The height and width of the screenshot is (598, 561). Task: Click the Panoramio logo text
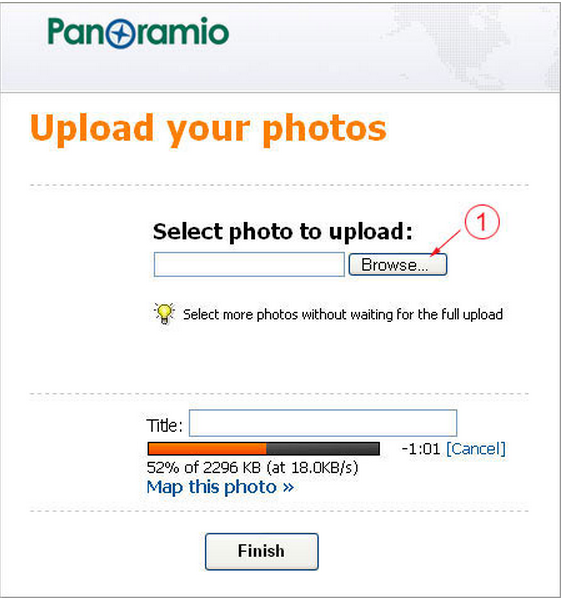[x=138, y=32]
